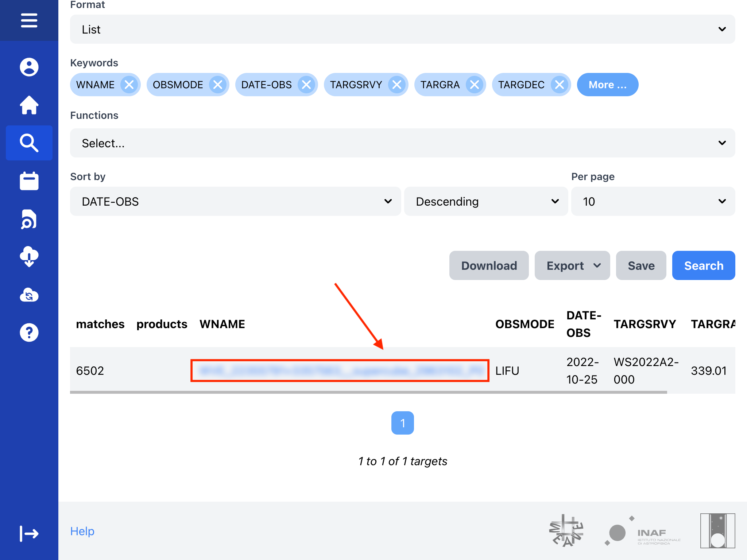Open the user profile icon

coord(29,67)
